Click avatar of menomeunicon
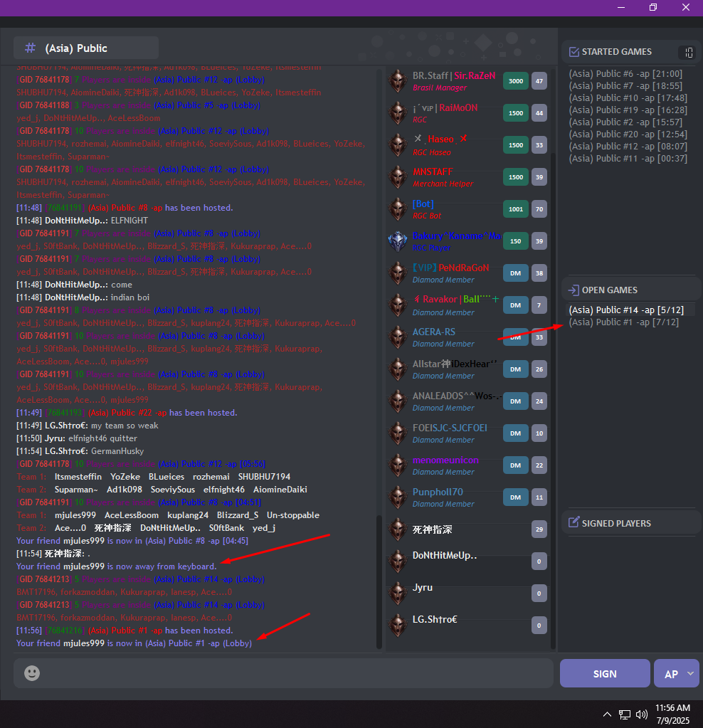Image resolution: width=703 pixels, height=728 pixels. pyautogui.click(x=398, y=465)
